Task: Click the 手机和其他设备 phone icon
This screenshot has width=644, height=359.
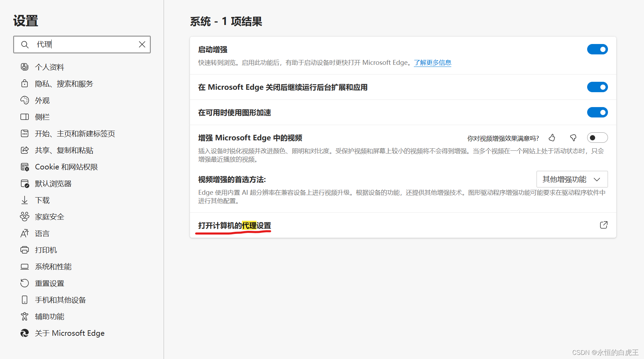Action: (25, 300)
